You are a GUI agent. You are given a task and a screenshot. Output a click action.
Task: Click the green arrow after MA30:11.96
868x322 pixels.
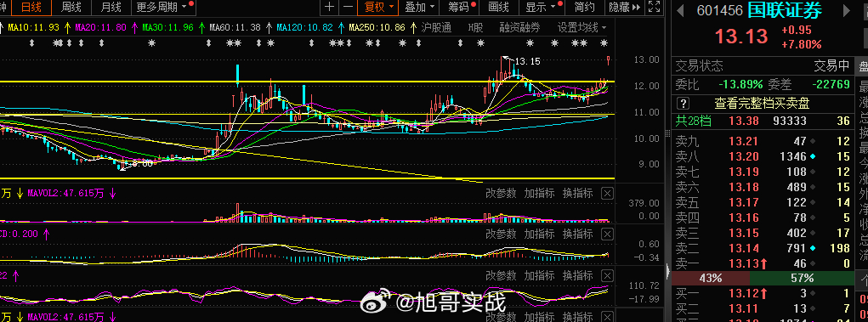(x=202, y=27)
